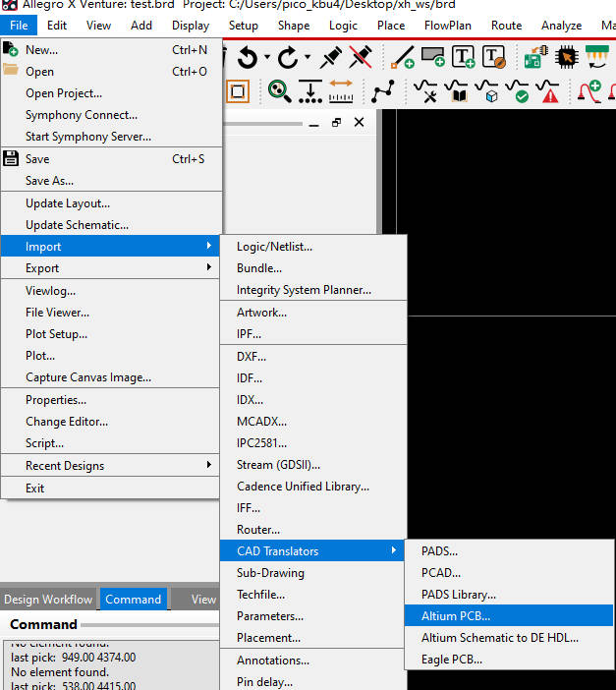This screenshot has height=690, width=616.
Task: Select IPC2581... import option
Action: (x=313, y=442)
